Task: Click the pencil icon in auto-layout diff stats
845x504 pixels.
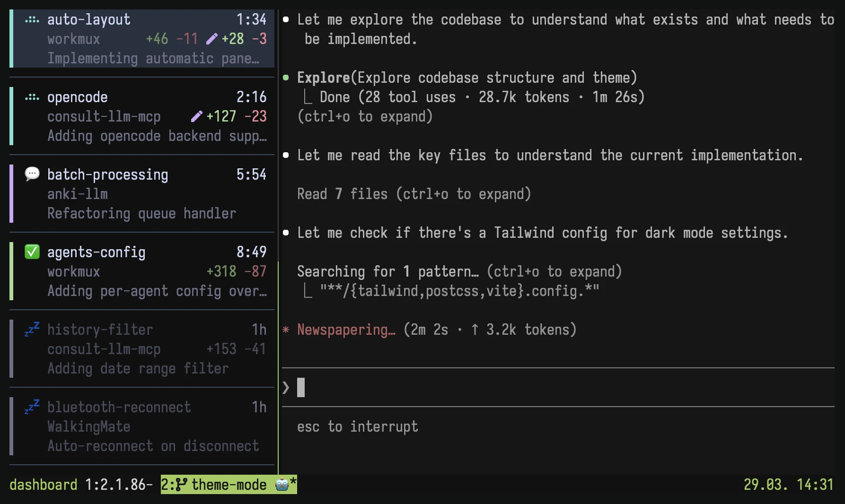Action: coord(211,38)
